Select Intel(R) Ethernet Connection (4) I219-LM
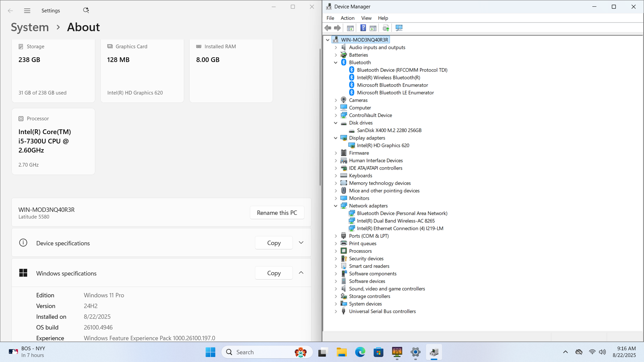 400,228
